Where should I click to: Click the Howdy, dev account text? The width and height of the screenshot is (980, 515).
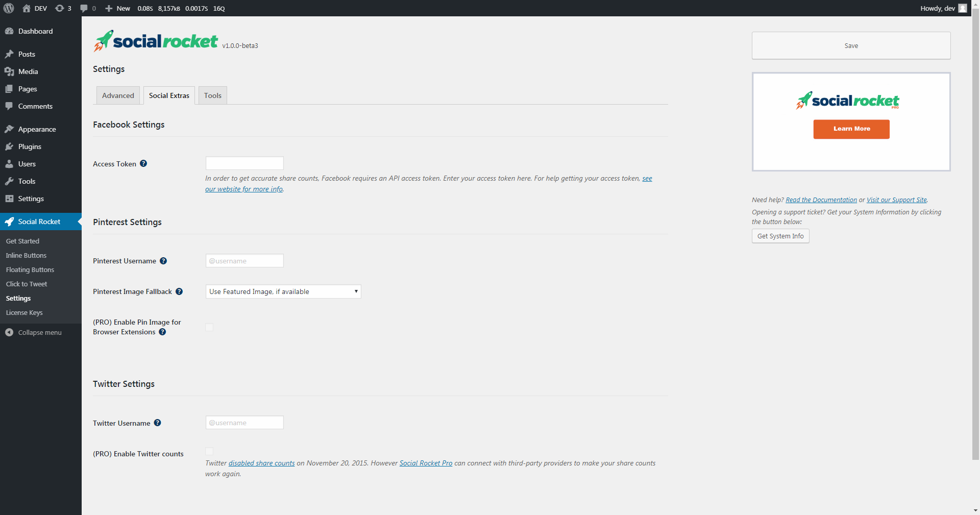pyautogui.click(x=938, y=8)
